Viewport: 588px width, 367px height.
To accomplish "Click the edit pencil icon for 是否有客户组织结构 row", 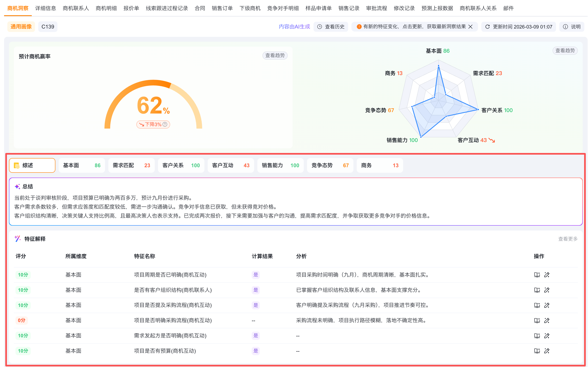I will point(547,290).
